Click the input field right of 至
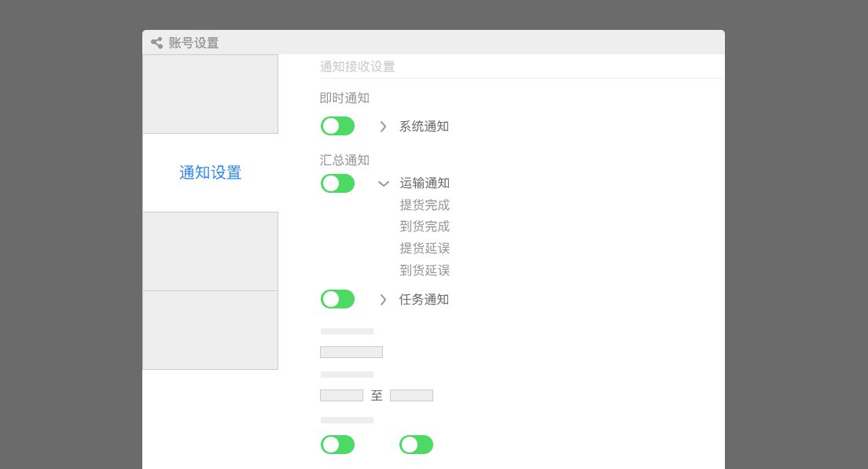The width and height of the screenshot is (868, 469). point(411,395)
